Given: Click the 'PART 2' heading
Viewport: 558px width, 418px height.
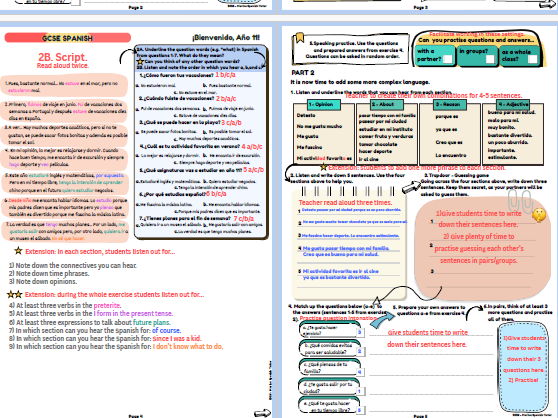Looking at the screenshot, I should [303, 73].
